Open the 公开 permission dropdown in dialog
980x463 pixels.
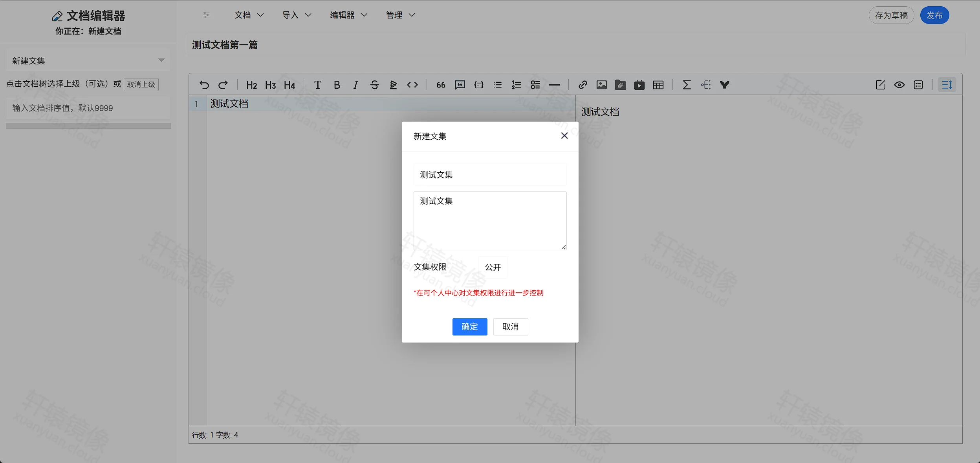(x=493, y=267)
